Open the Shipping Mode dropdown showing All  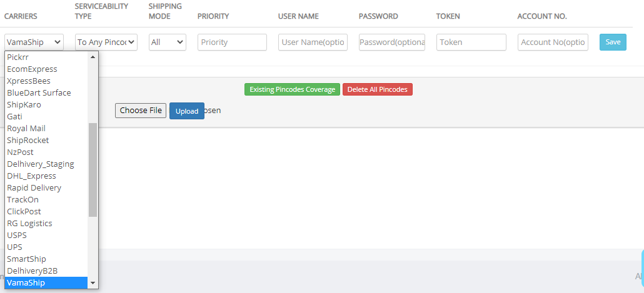click(x=168, y=42)
